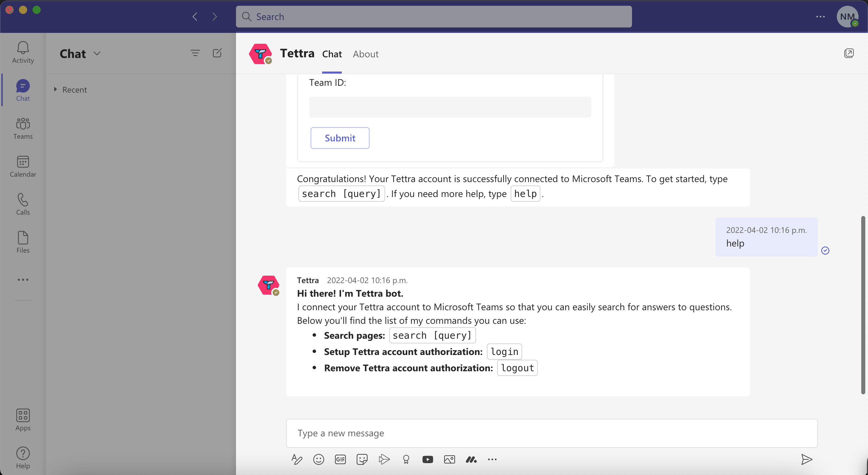Start a new chat
The width and height of the screenshot is (868, 475).
(217, 53)
